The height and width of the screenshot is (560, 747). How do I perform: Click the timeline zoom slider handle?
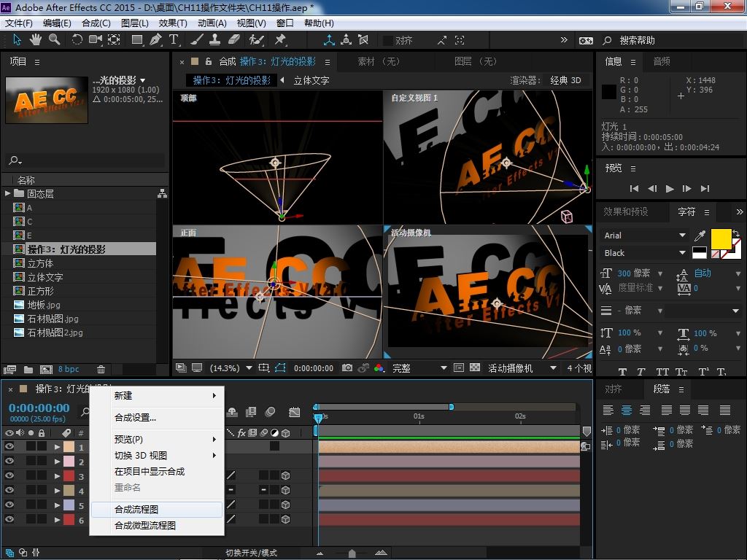(352, 553)
